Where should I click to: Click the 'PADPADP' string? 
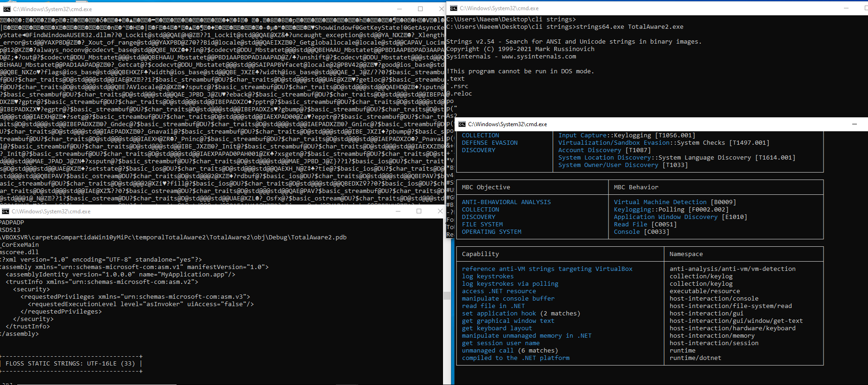click(x=12, y=223)
